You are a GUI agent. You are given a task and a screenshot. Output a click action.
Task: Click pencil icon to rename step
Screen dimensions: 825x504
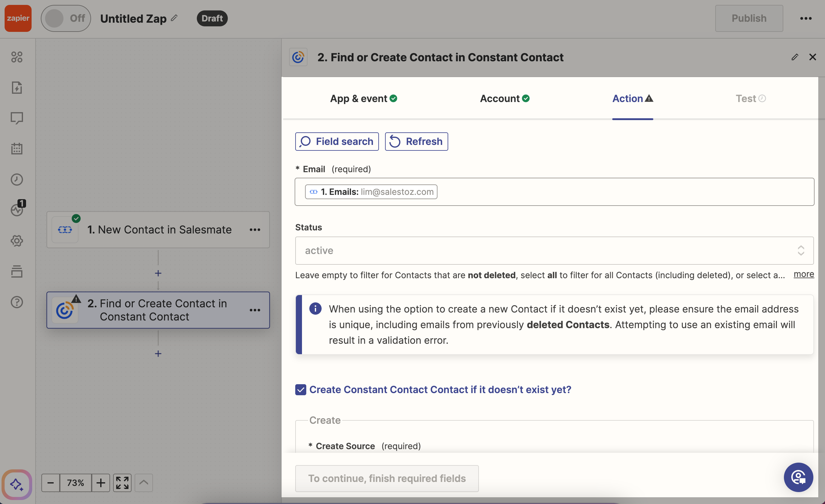(x=795, y=57)
